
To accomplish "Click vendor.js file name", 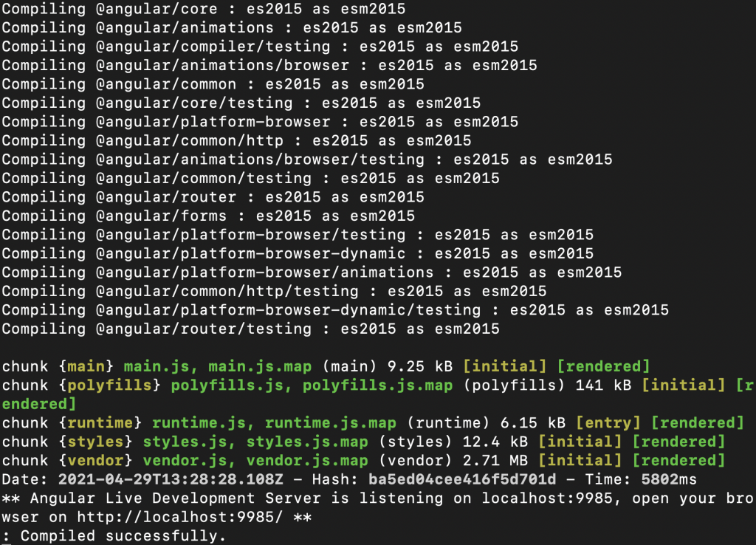I will pyautogui.click(x=185, y=461).
